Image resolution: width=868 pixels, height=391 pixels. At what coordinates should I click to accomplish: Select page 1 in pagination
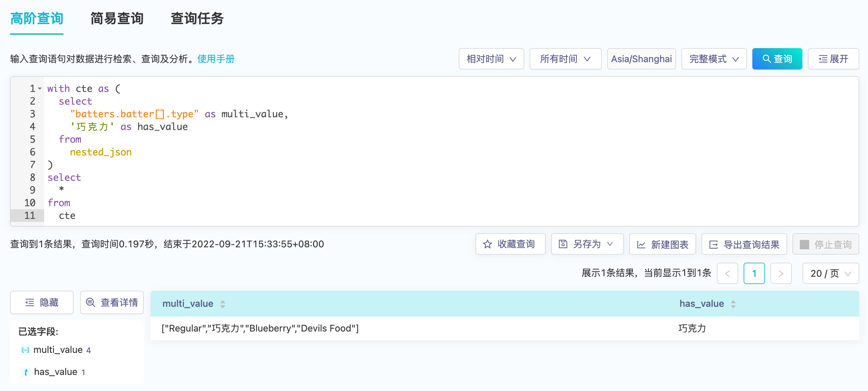pyautogui.click(x=754, y=273)
